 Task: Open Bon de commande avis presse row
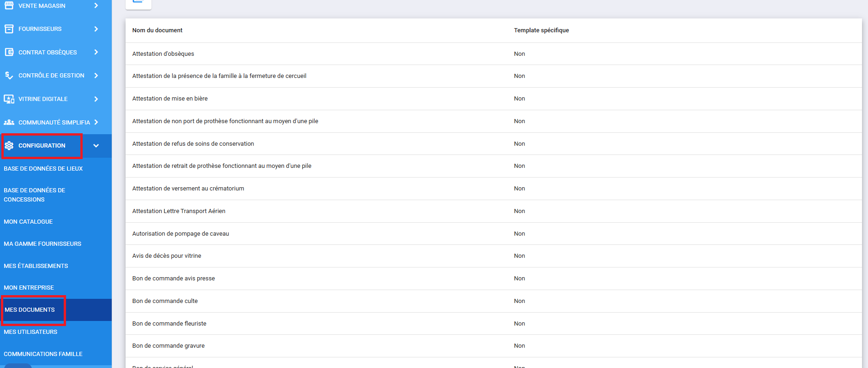point(494,279)
